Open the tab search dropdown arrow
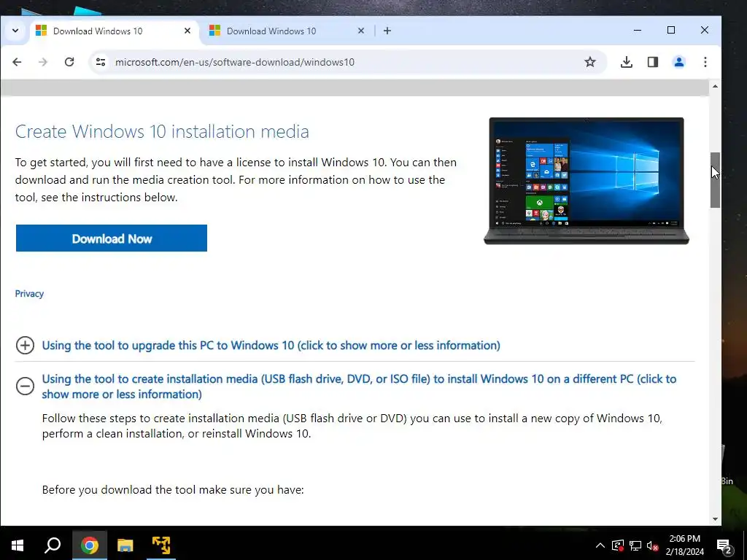Image resolution: width=747 pixels, height=560 pixels. point(15,31)
